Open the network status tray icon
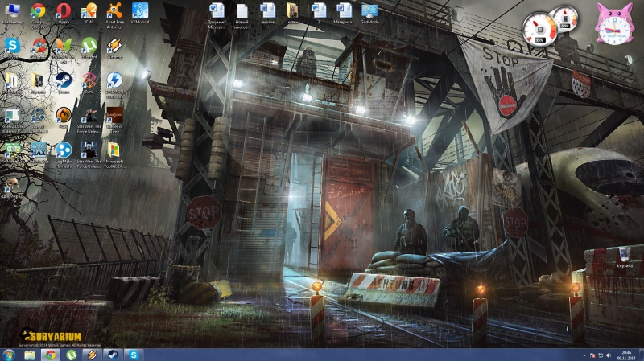This screenshot has height=361, width=644. 600,355
